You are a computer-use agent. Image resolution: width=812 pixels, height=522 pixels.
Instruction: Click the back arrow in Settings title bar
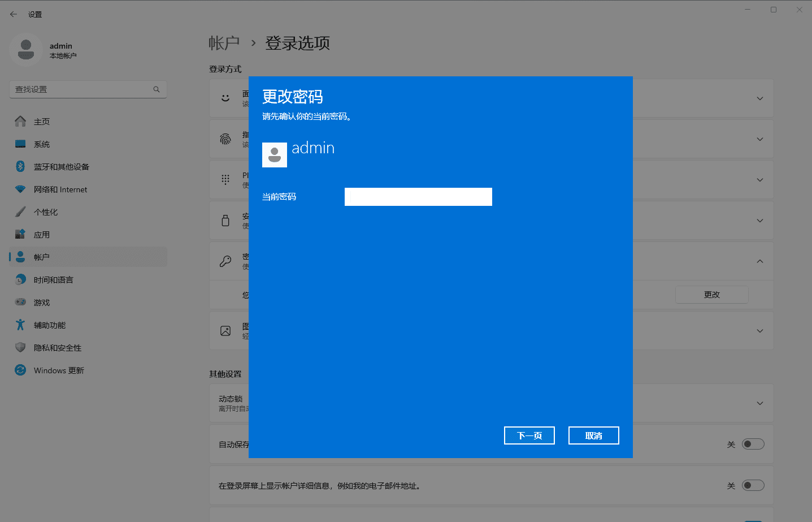click(14, 14)
